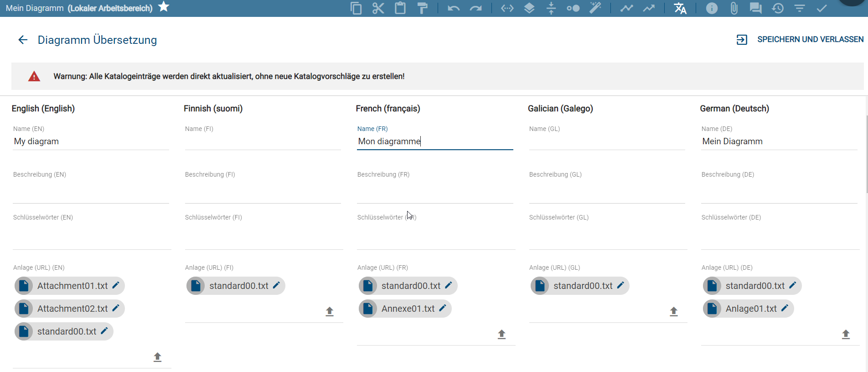This screenshot has width=868, height=372.
Task: Click the cut scissors icon
Action: point(378,8)
